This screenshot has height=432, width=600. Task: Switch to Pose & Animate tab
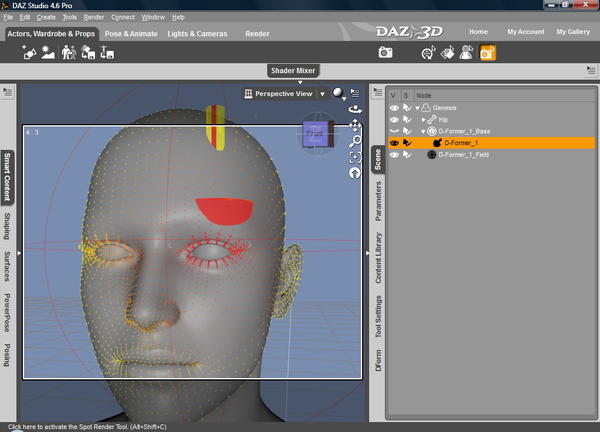click(131, 34)
